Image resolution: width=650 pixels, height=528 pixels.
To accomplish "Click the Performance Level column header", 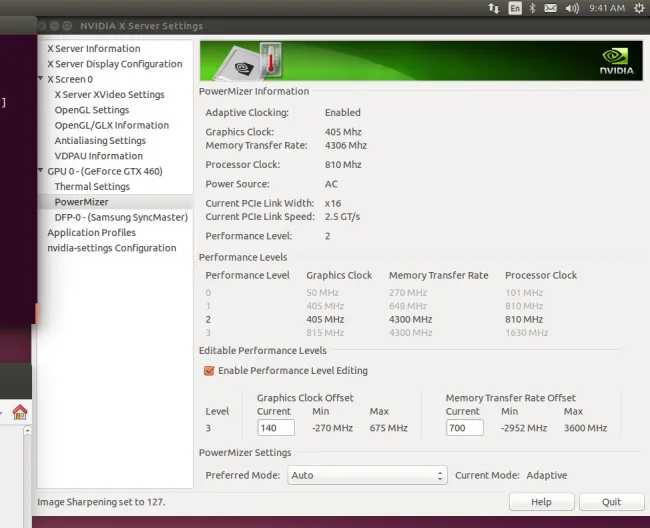I will pos(247,275).
